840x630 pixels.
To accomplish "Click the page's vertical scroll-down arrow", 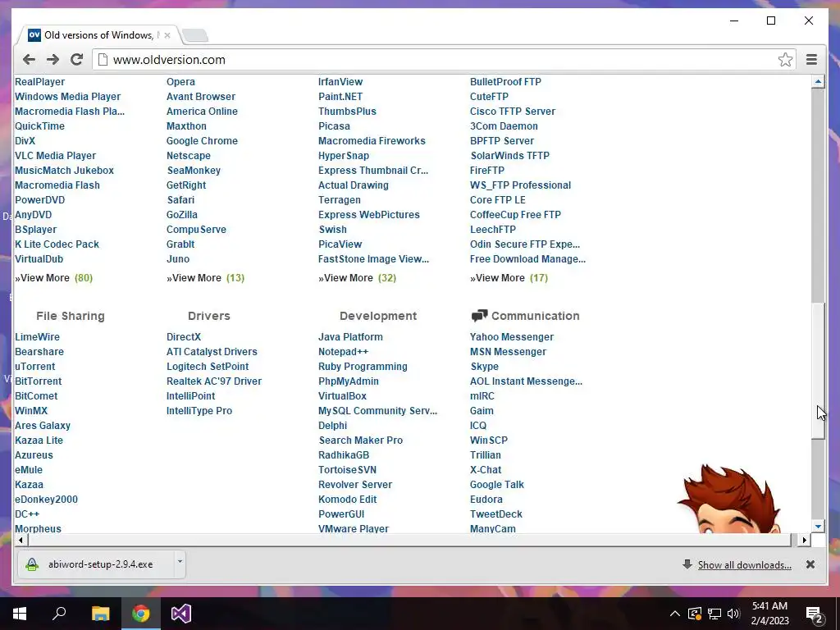I will click(x=818, y=527).
